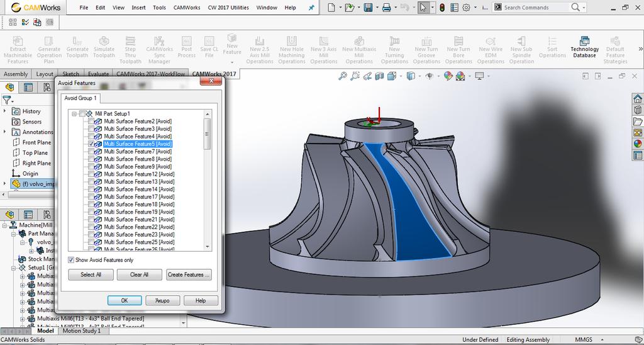Activate the Select cursor tool
Viewport: 644px width, 345px height.
pyautogui.click(x=423, y=8)
